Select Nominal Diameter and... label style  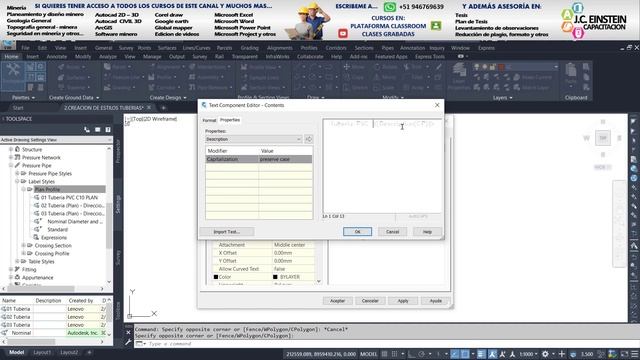75,222
